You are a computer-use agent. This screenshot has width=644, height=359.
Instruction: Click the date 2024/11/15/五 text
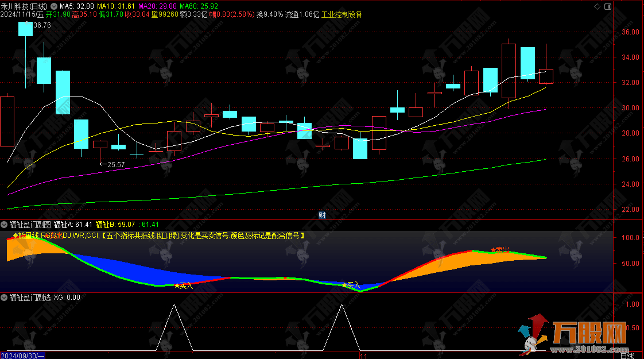(x=22, y=14)
